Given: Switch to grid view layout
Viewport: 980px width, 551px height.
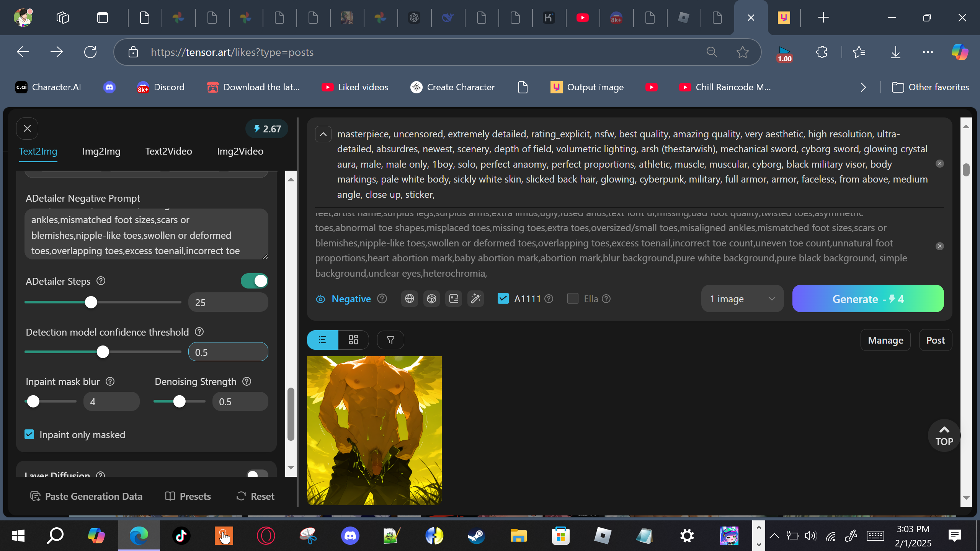Looking at the screenshot, I should pyautogui.click(x=353, y=340).
